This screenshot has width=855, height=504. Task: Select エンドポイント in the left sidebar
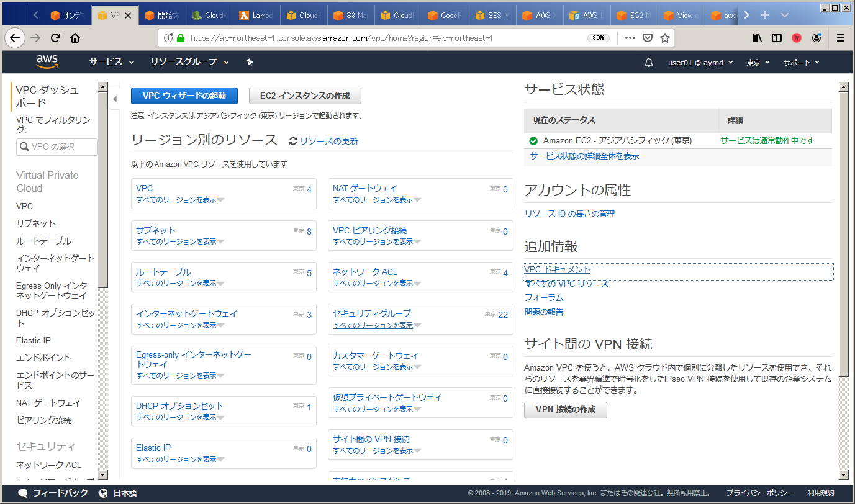[x=43, y=358]
